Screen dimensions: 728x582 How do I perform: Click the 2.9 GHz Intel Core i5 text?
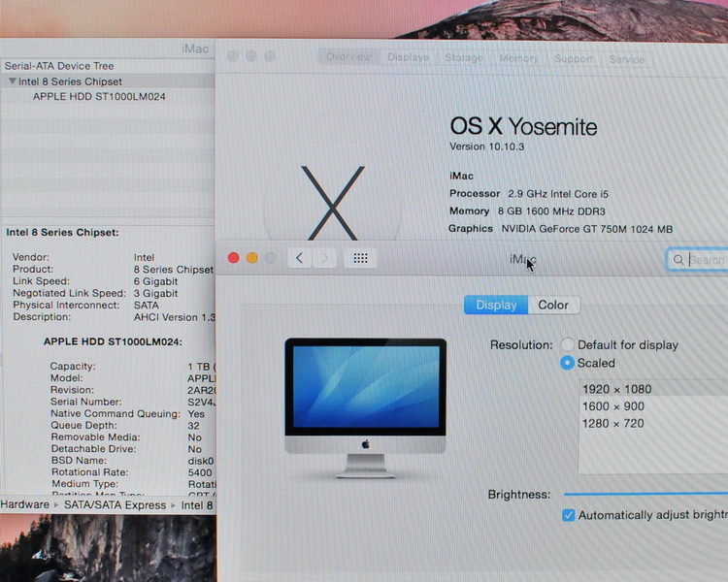(557, 194)
